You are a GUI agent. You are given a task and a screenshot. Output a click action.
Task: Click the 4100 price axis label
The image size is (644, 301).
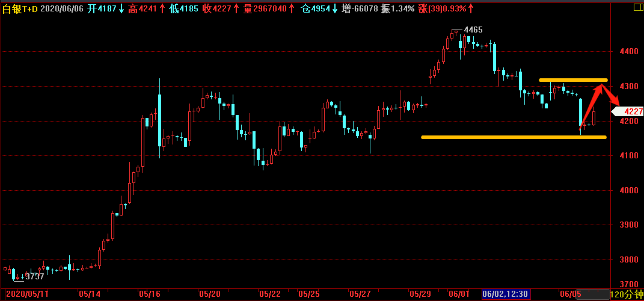tap(630, 155)
